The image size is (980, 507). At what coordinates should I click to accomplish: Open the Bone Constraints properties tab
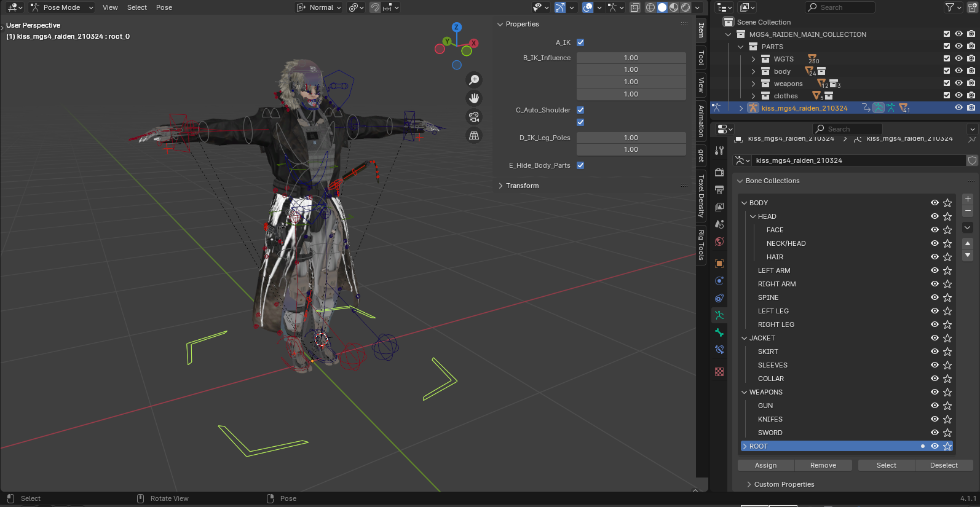click(x=719, y=350)
